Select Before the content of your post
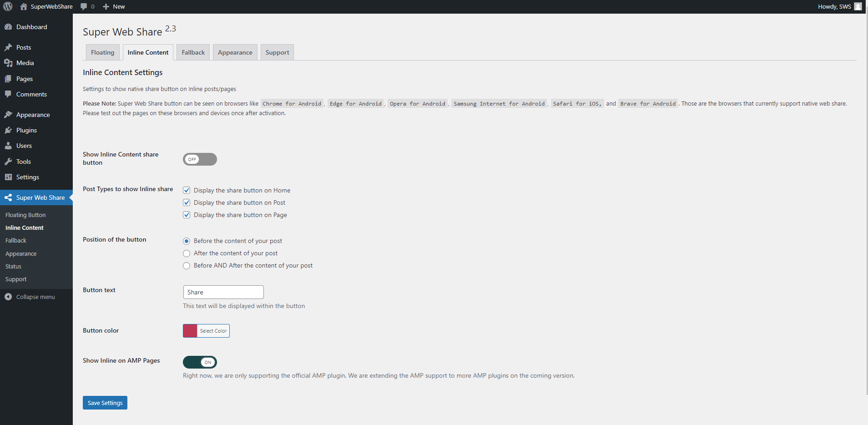This screenshot has width=868, height=425. click(x=187, y=241)
